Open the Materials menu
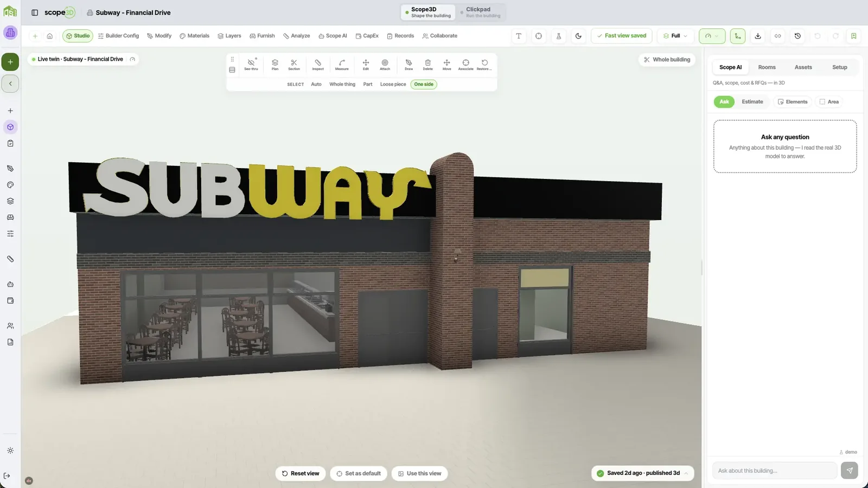 click(x=194, y=36)
